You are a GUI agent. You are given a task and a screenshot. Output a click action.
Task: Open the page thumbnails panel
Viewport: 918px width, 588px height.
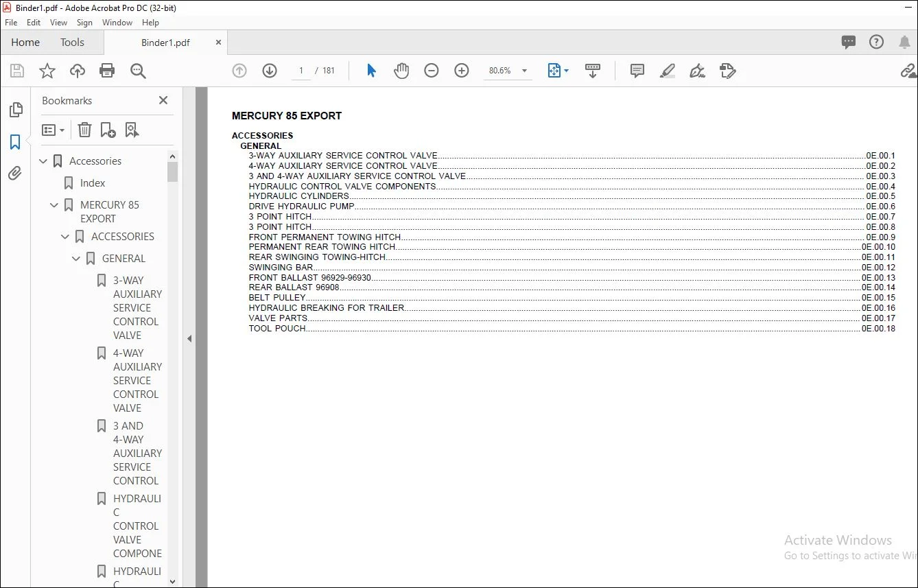pos(15,110)
